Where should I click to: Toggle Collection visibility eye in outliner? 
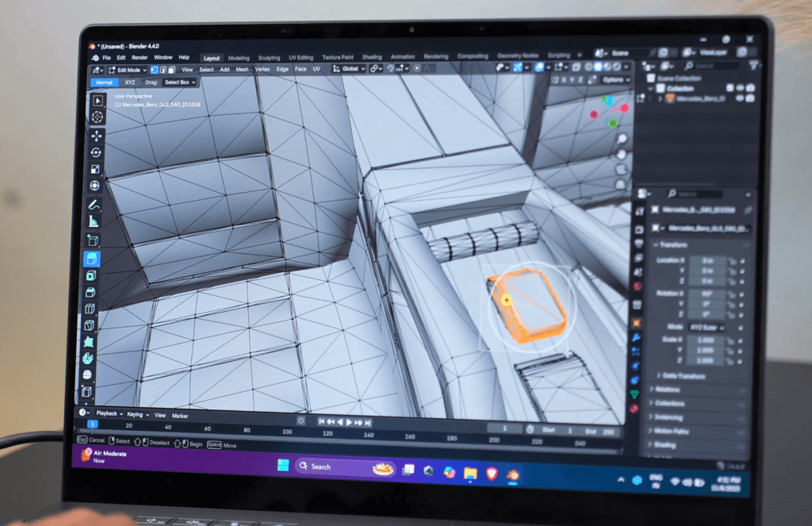740,88
